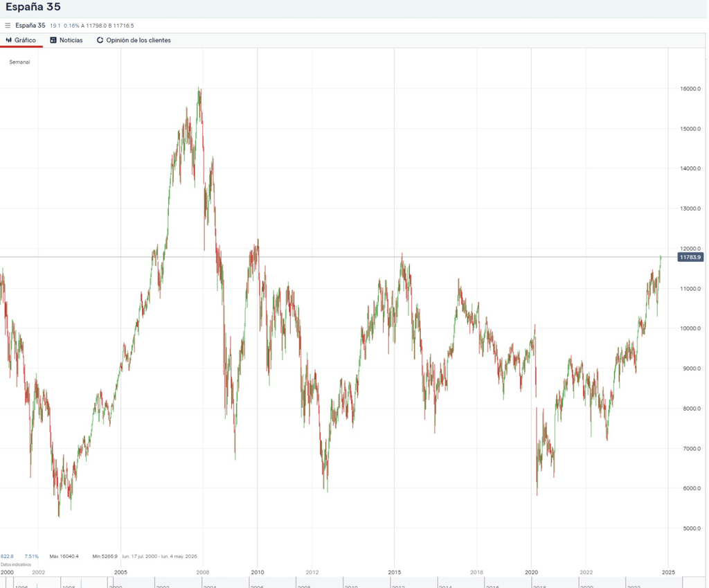This screenshot has height=588, width=709.
Task: Click the Datos indicativos label
Action: (17, 564)
